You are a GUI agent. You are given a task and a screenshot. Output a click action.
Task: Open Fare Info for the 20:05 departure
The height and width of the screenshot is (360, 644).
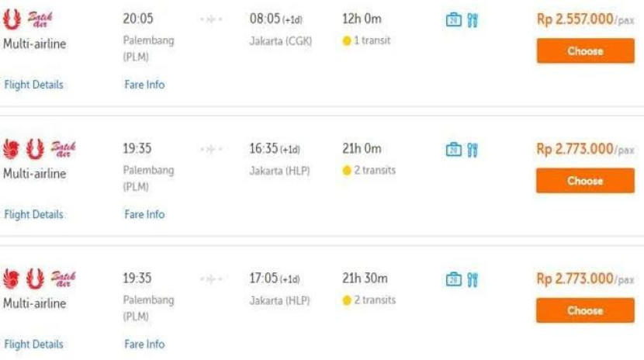(x=144, y=85)
